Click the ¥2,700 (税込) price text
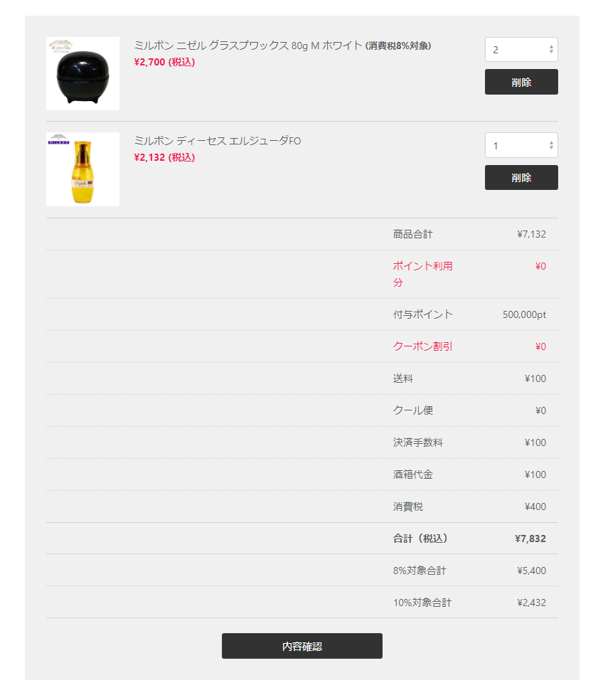Viewport: 603px width, 700px height. click(x=164, y=62)
